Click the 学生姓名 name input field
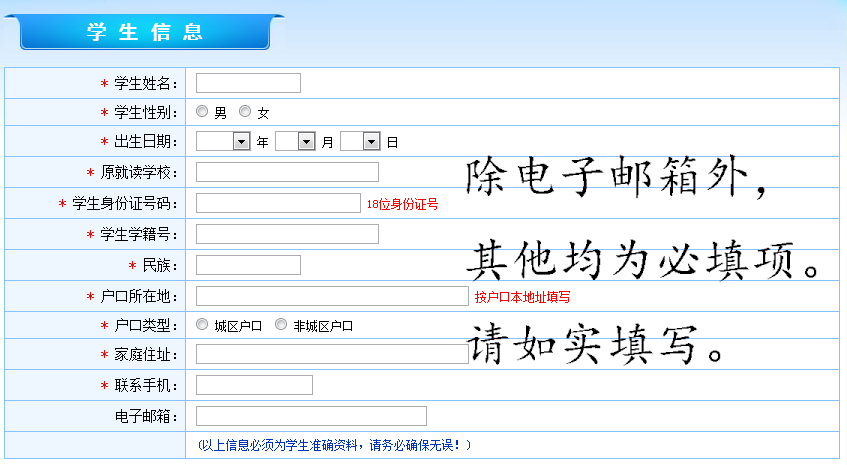Viewport: 847px width, 465px height. click(248, 83)
